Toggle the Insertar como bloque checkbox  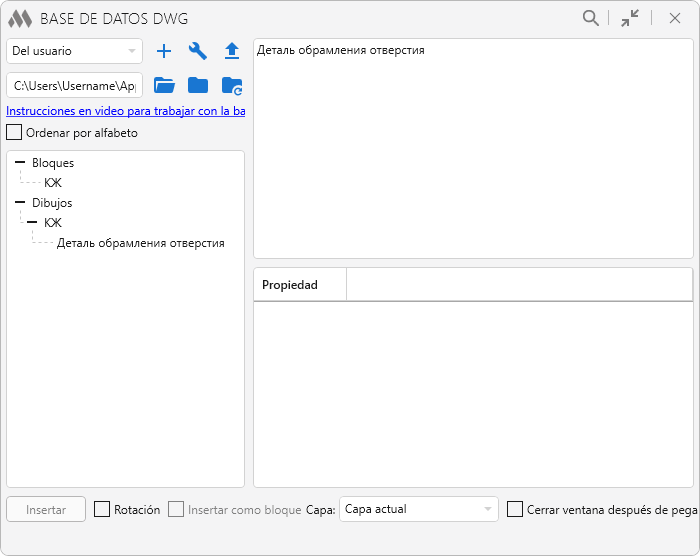coord(176,509)
